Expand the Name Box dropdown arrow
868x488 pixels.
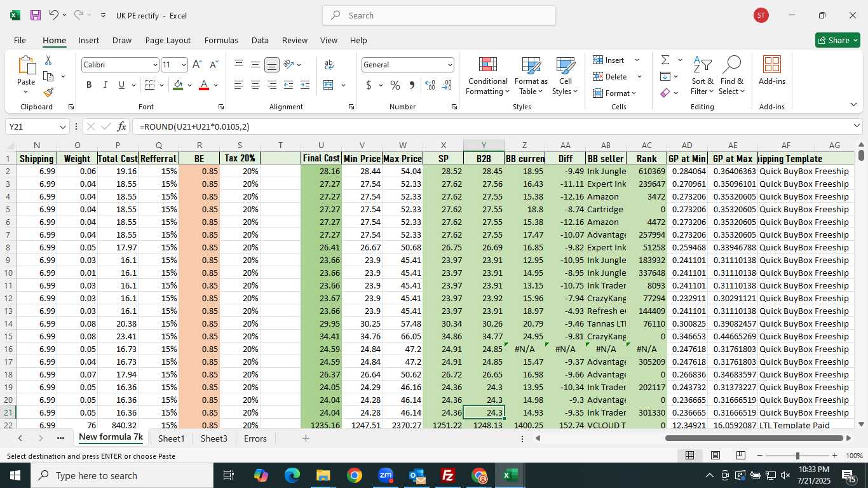(62, 127)
